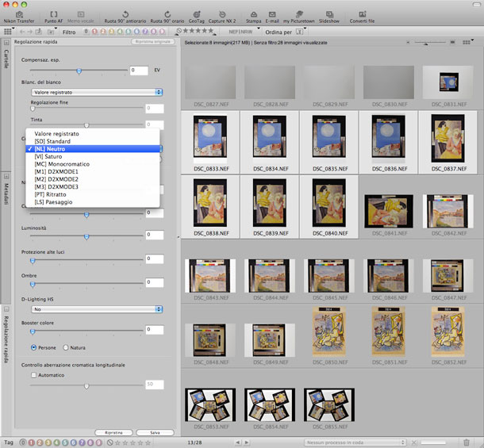Click the Memo vocale icon
484x448 pixels.
click(81, 17)
